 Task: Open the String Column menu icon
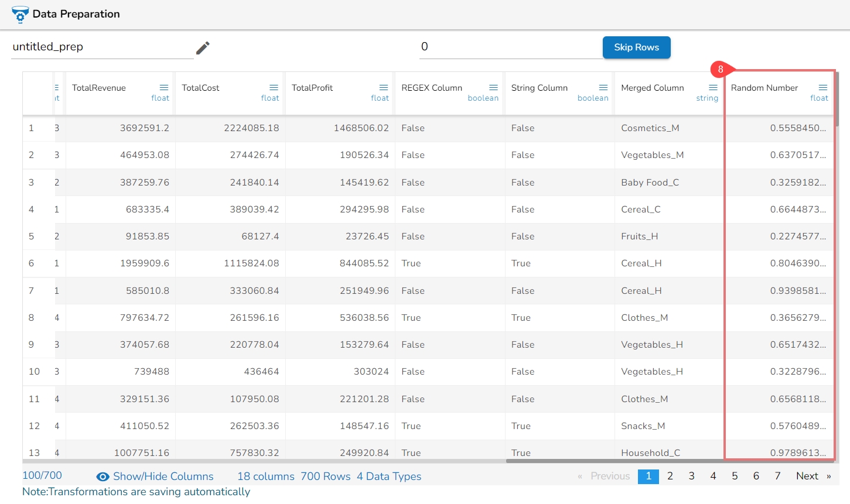coord(603,88)
